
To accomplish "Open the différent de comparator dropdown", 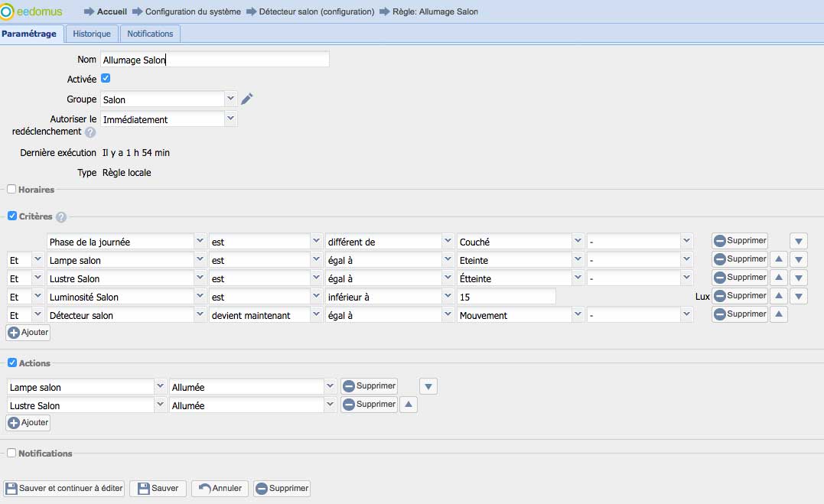I will tap(448, 241).
